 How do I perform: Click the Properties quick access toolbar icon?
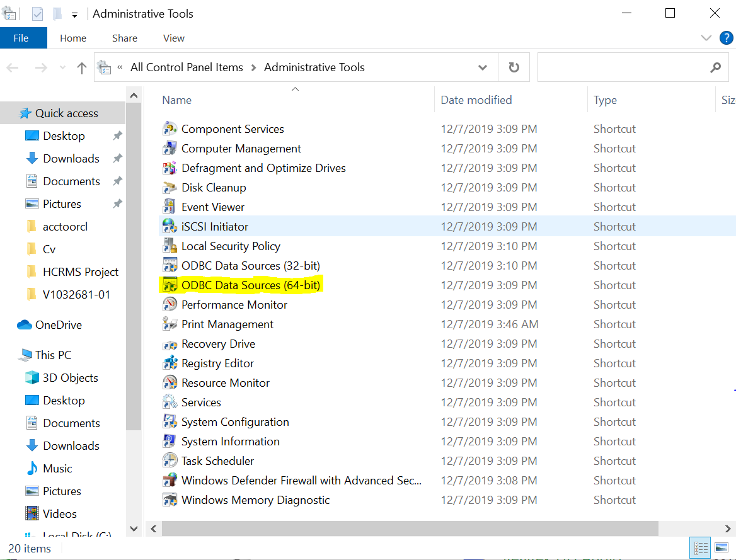(x=38, y=14)
